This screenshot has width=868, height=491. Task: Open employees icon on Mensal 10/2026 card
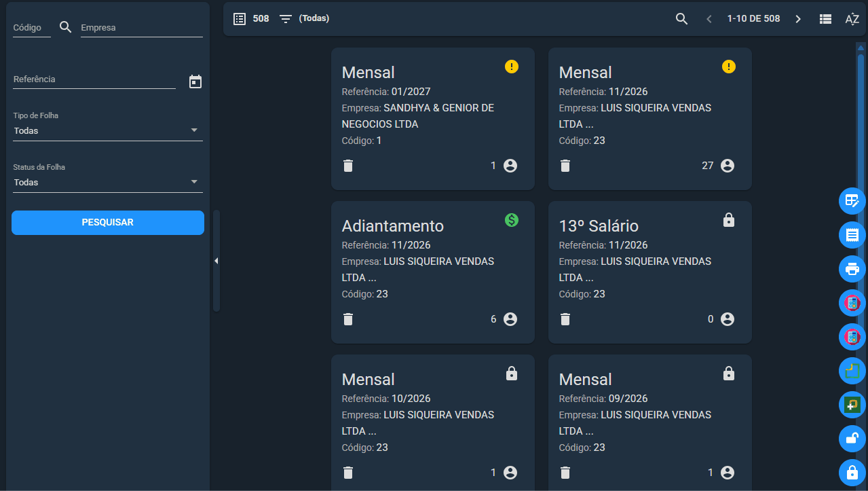[510, 473]
